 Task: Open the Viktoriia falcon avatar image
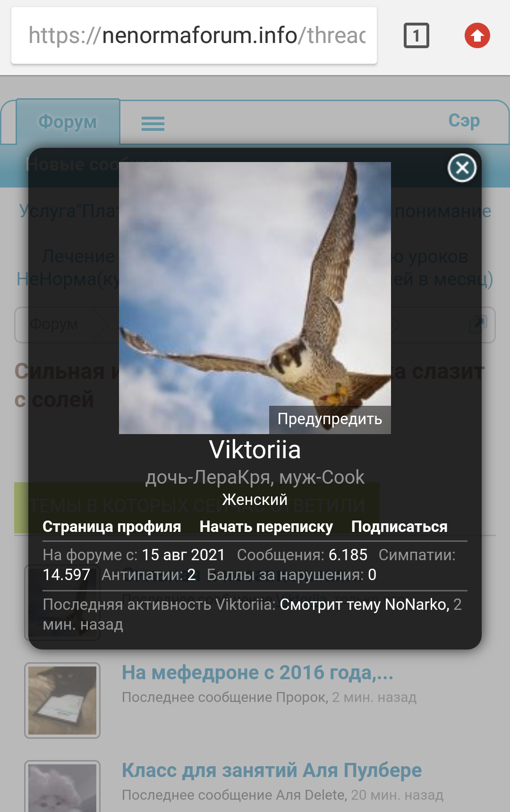[255, 298]
